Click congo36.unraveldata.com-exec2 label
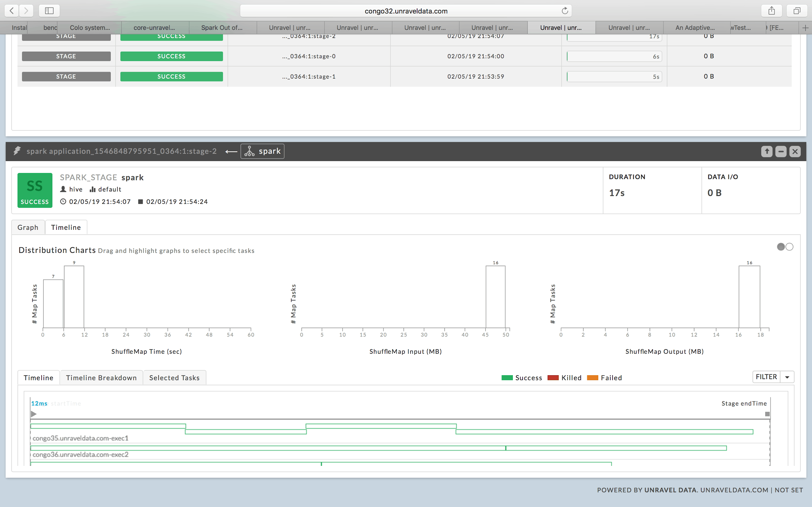This screenshot has height=507, width=812. click(81, 454)
